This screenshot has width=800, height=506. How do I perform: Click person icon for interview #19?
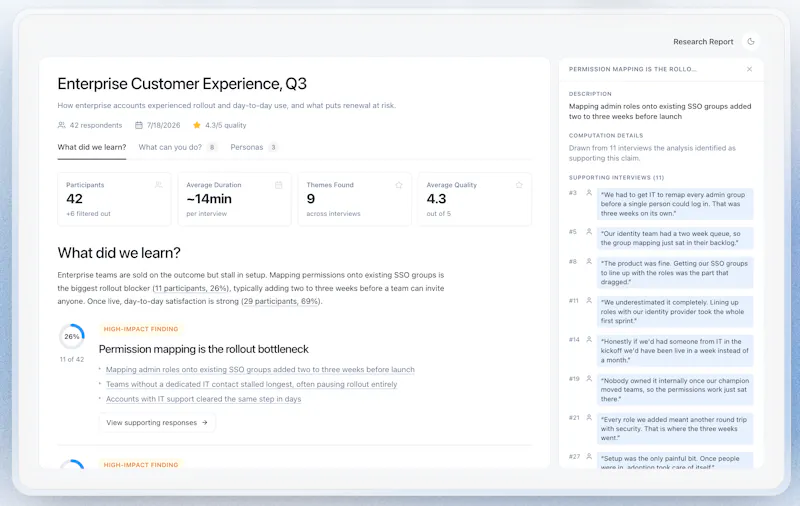click(589, 378)
